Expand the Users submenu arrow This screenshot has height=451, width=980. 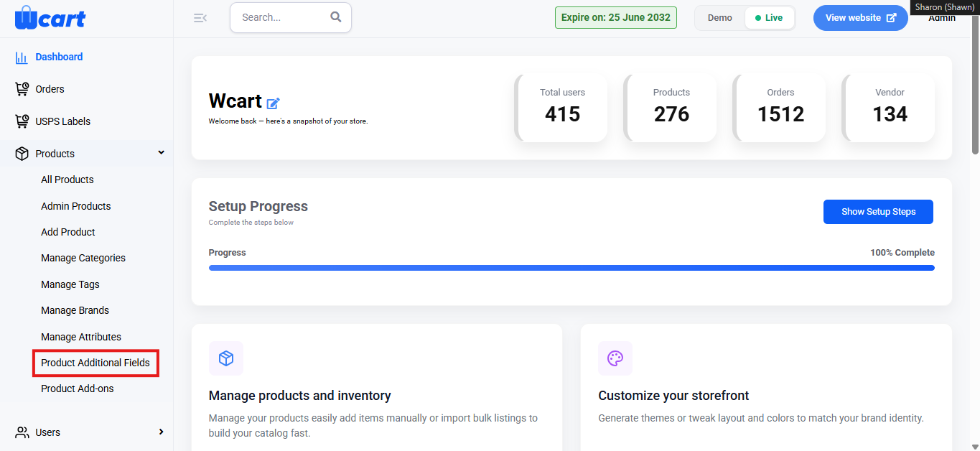coord(161,432)
